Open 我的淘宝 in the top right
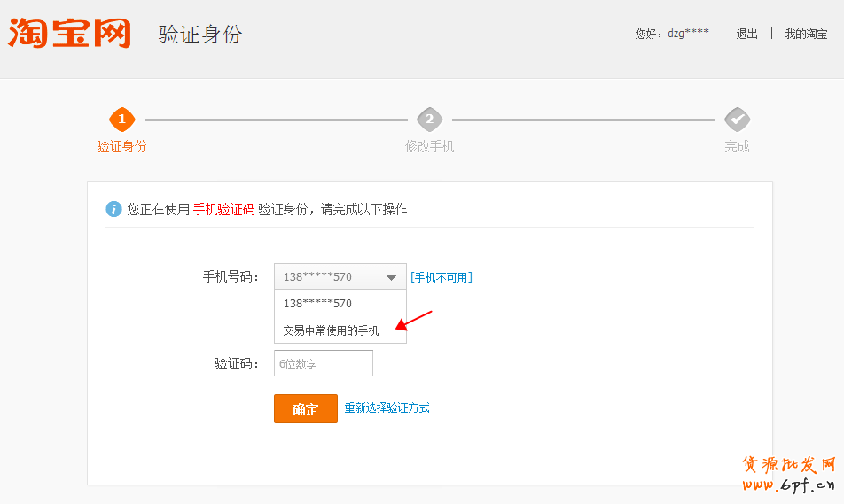Image resolution: width=844 pixels, height=504 pixels. (x=805, y=34)
